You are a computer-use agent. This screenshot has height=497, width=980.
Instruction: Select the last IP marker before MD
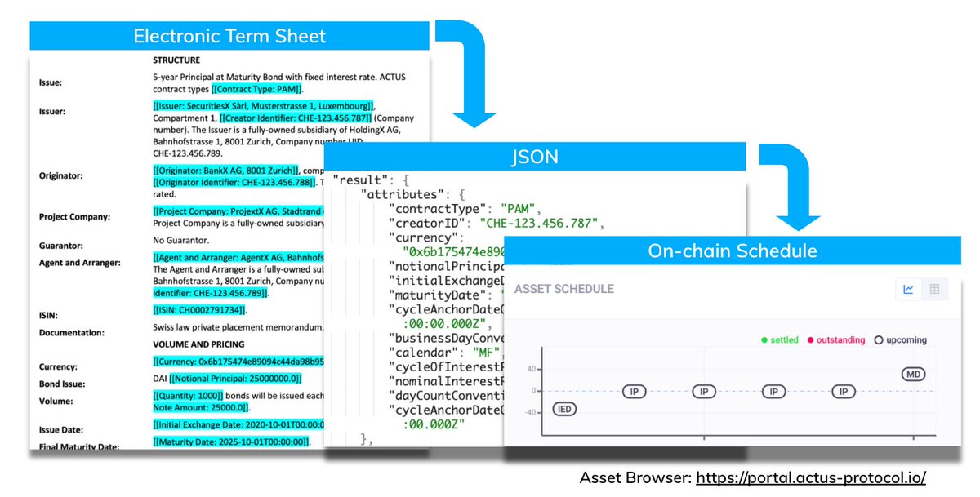(843, 391)
